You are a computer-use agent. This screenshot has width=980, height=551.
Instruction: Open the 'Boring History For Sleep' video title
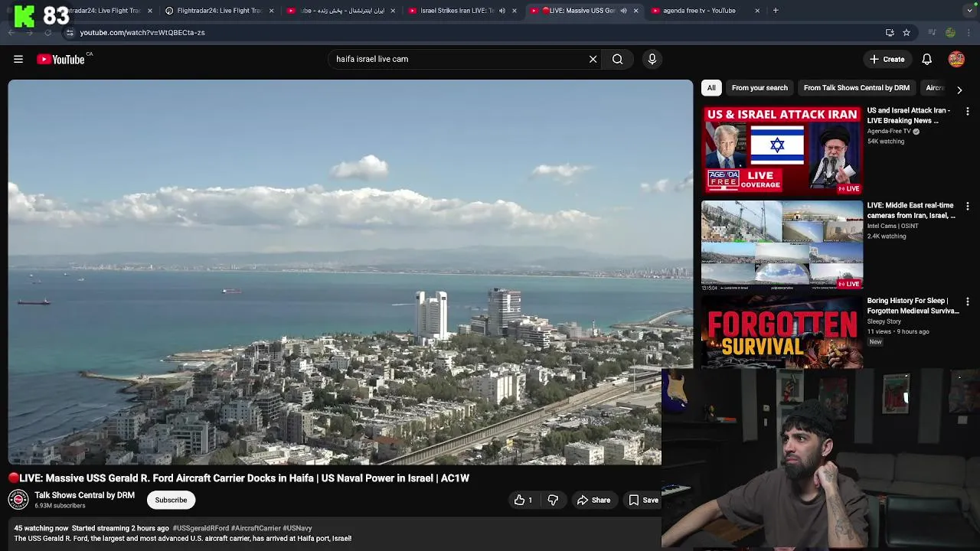click(x=913, y=306)
